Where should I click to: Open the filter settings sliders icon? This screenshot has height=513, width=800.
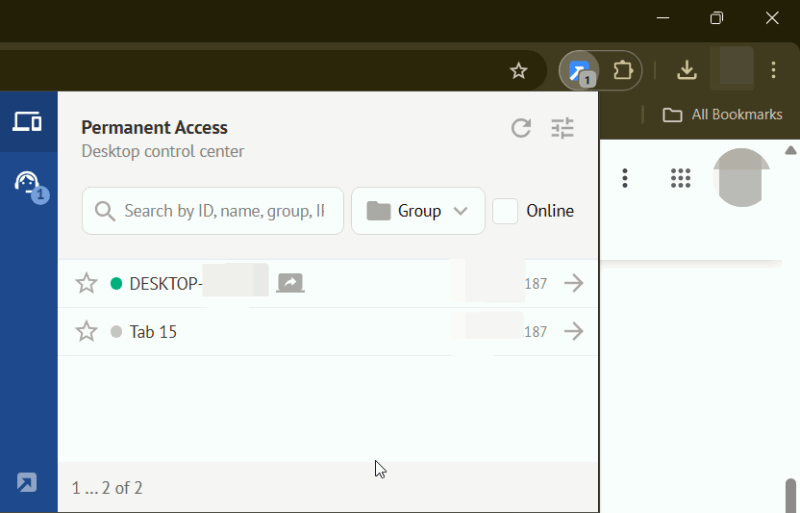[x=562, y=128]
